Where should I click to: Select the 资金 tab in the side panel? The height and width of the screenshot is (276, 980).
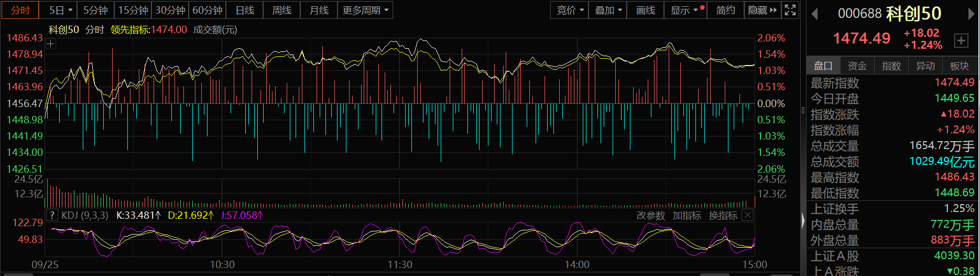tap(857, 66)
